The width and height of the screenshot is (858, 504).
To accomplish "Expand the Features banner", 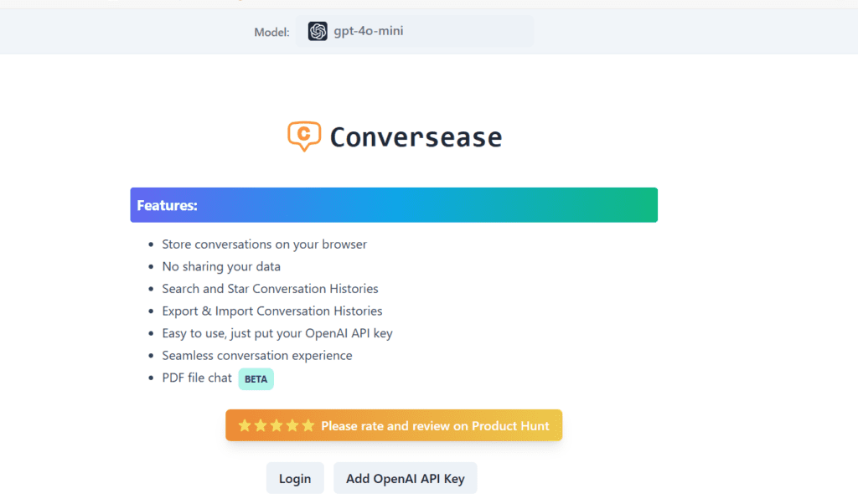I will 394,204.
